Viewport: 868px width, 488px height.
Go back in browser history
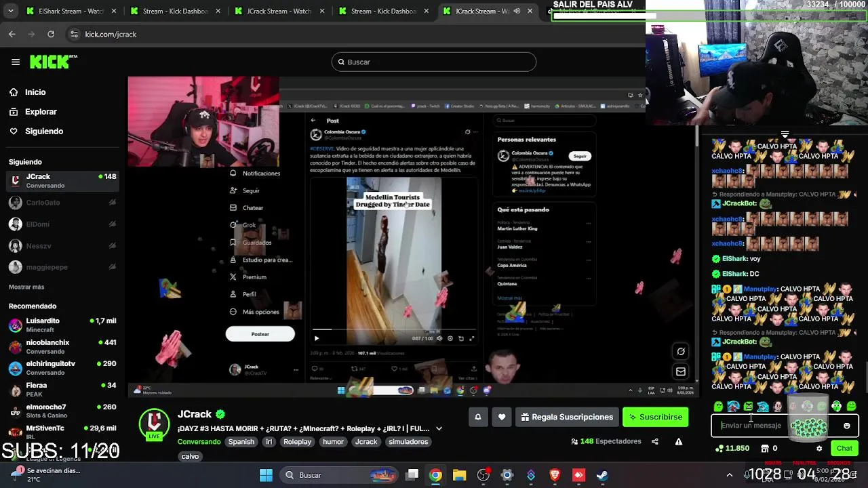pyautogui.click(x=12, y=34)
